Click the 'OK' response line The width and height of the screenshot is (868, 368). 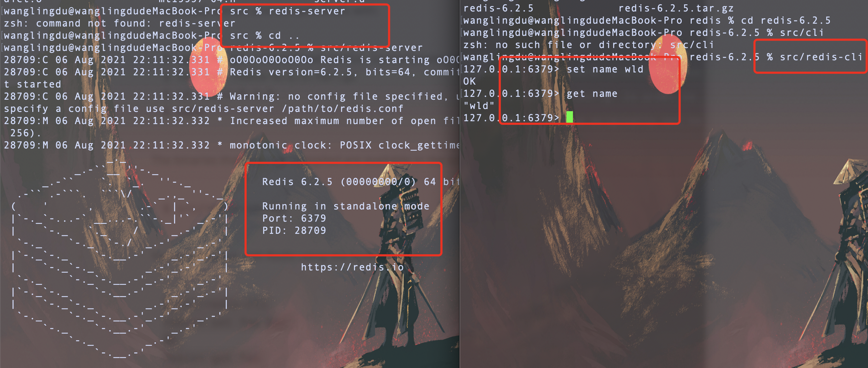(469, 81)
